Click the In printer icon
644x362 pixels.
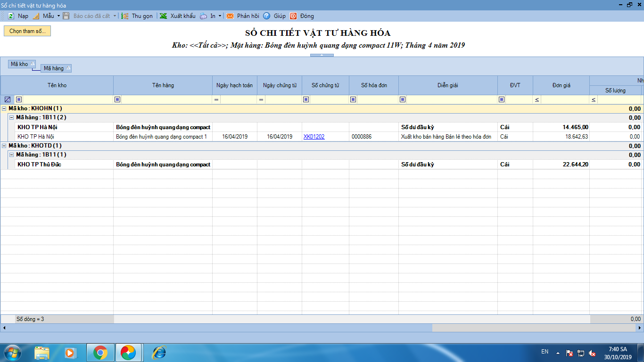click(x=203, y=16)
